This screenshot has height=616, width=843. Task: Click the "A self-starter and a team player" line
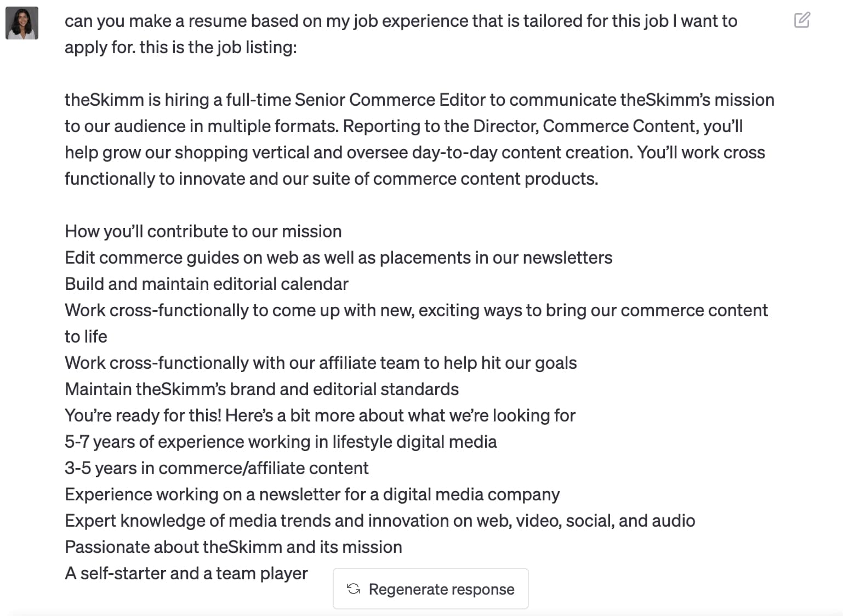(186, 574)
